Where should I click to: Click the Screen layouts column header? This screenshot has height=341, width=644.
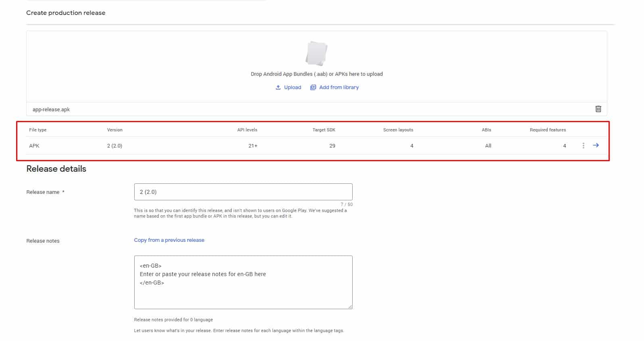(x=398, y=130)
